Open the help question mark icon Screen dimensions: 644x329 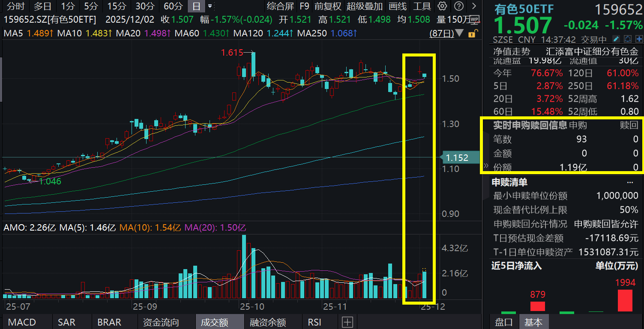click(x=459, y=6)
